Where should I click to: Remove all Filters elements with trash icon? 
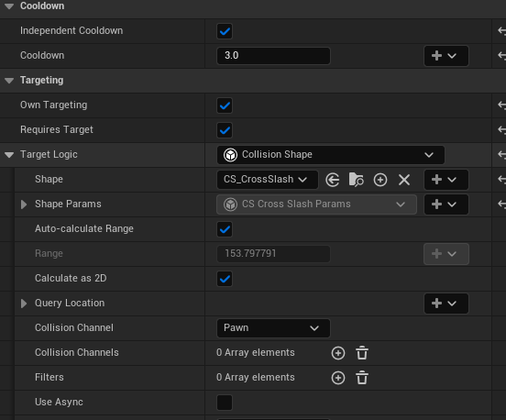tap(362, 378)
